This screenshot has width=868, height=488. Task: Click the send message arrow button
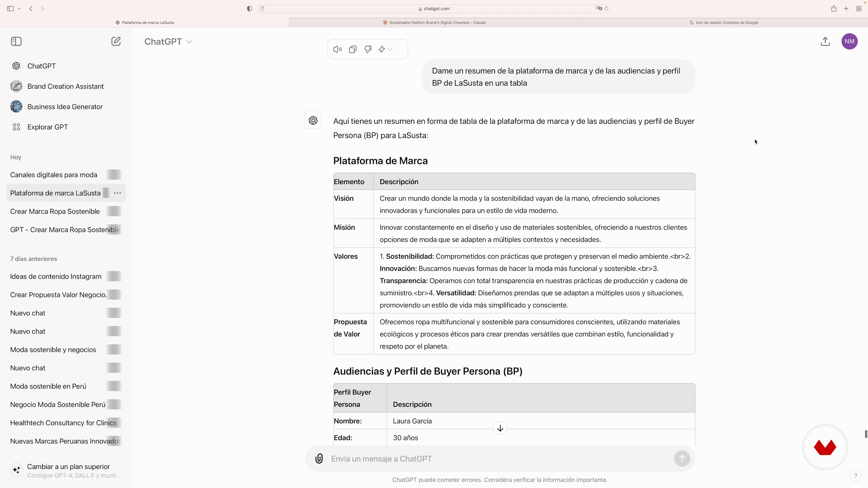[682, 459]
